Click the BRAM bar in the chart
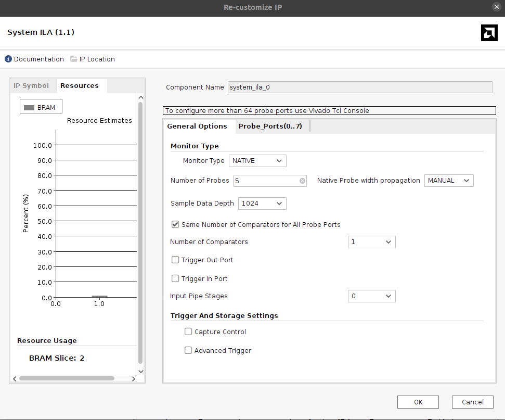Viewport: 505px width, 420px height. pos(99,296)
